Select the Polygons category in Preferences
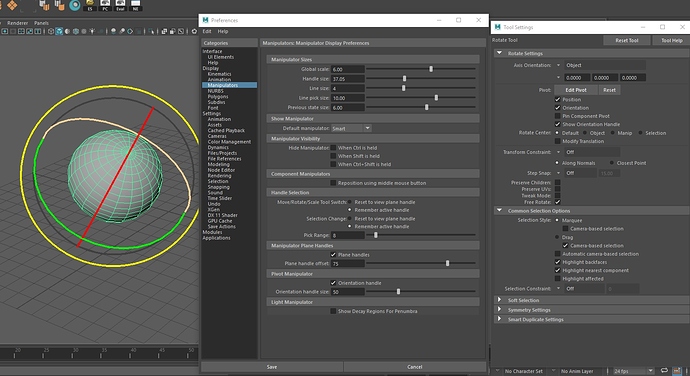The image size is (690, 376). tap(218, 96)
